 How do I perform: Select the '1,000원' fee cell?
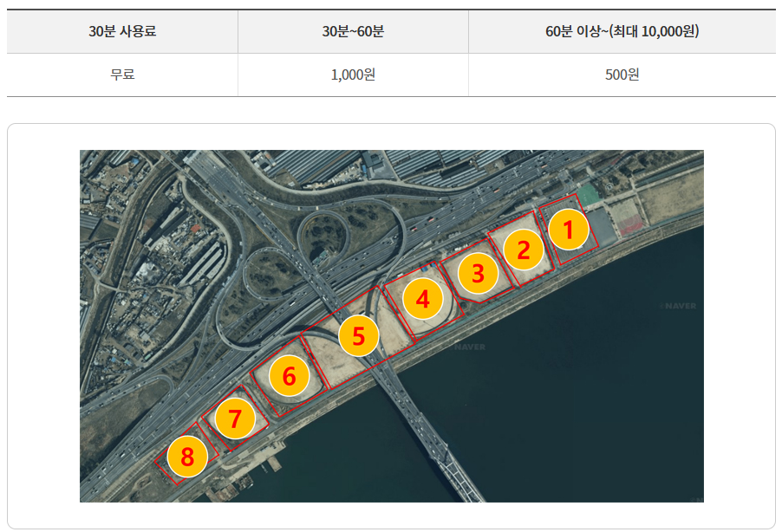pyautogui.click(x=353, y=75)
